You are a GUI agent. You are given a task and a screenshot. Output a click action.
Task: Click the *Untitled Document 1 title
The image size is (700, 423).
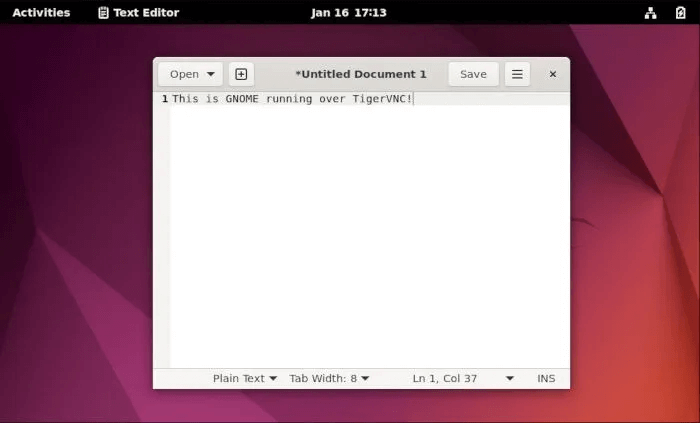tap(361, 74)
